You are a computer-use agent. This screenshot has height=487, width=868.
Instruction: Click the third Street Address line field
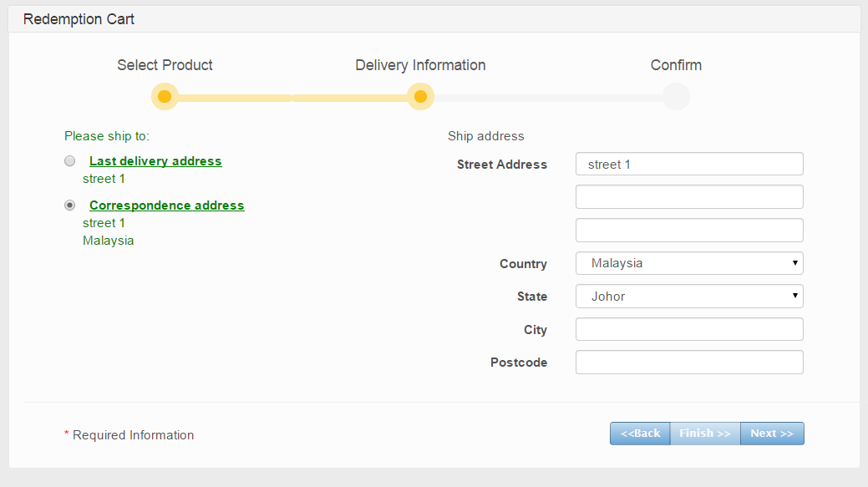click(689, 231)
